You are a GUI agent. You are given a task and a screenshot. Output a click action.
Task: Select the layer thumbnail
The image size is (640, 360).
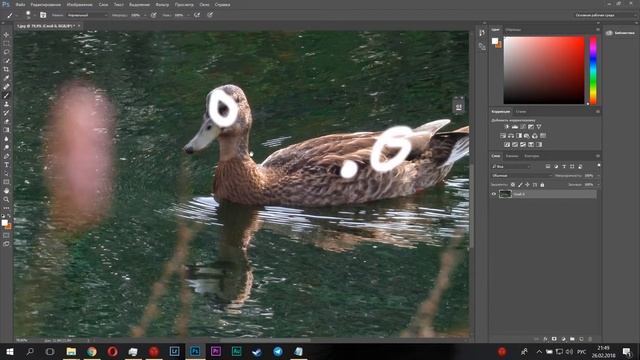tap(505, 194)
